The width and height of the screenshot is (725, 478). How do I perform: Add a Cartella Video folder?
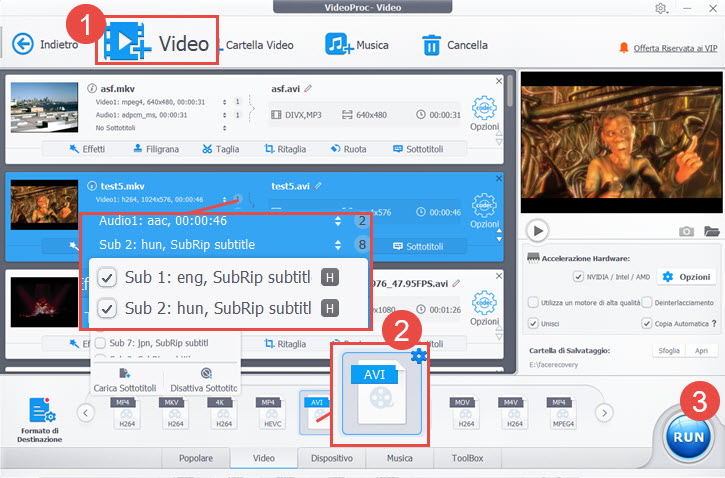pyautogui.click(x=259, y=45)
